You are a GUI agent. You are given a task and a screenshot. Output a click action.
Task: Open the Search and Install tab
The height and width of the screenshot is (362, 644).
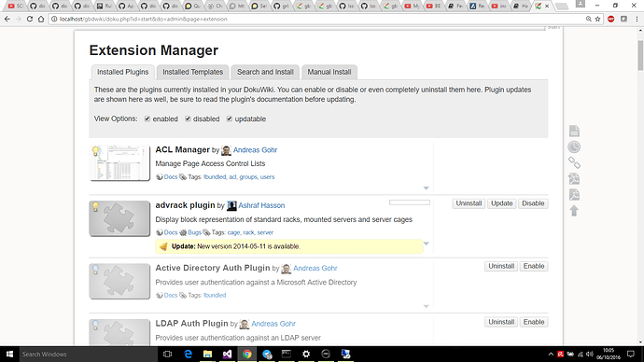[265, 72]
